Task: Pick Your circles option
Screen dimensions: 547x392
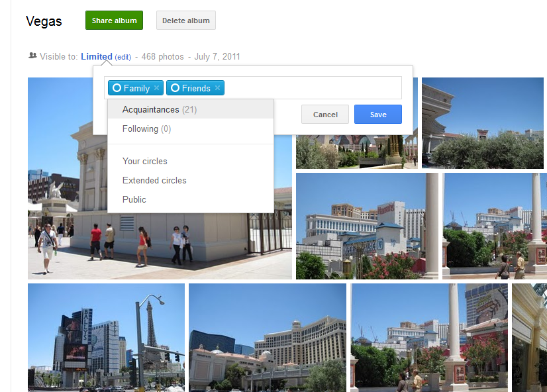Action: [191, 161]
